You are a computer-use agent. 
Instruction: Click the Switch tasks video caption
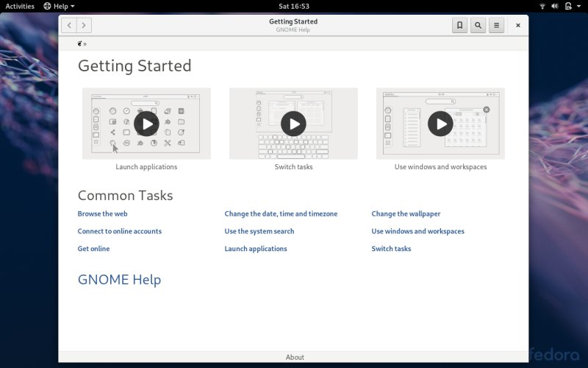click(x=293, y=167)
